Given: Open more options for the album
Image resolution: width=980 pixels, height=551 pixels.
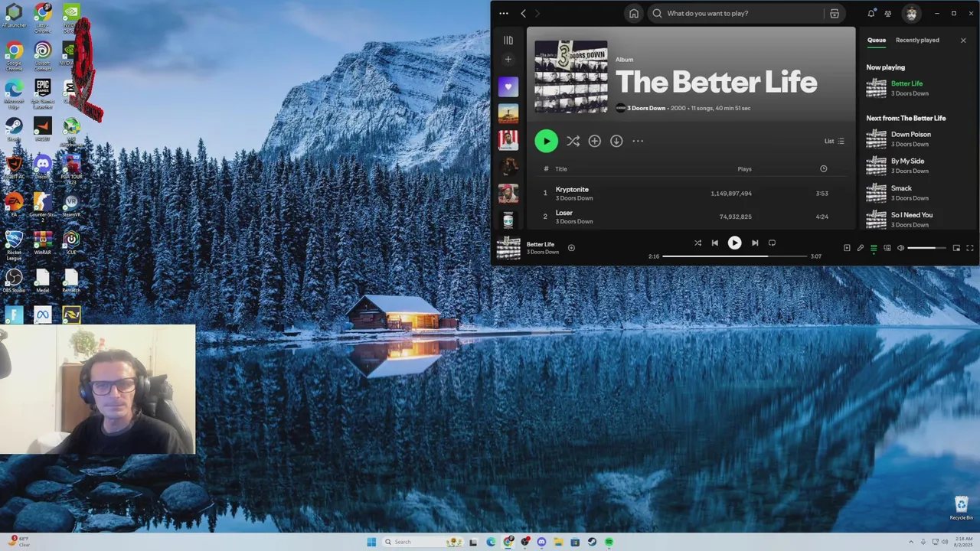Looking at the screenshot, I should pyautogui.click(x=638, y=141).
